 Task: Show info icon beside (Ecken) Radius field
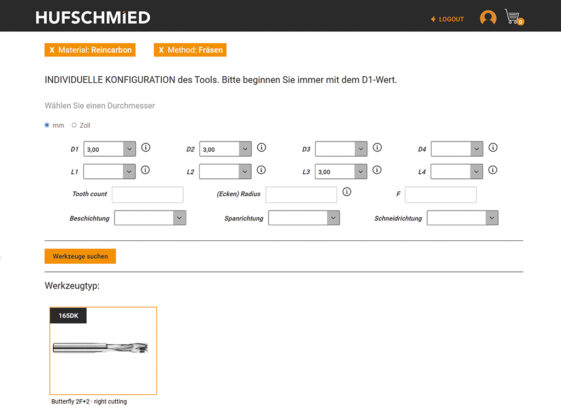tap(347, 192)
